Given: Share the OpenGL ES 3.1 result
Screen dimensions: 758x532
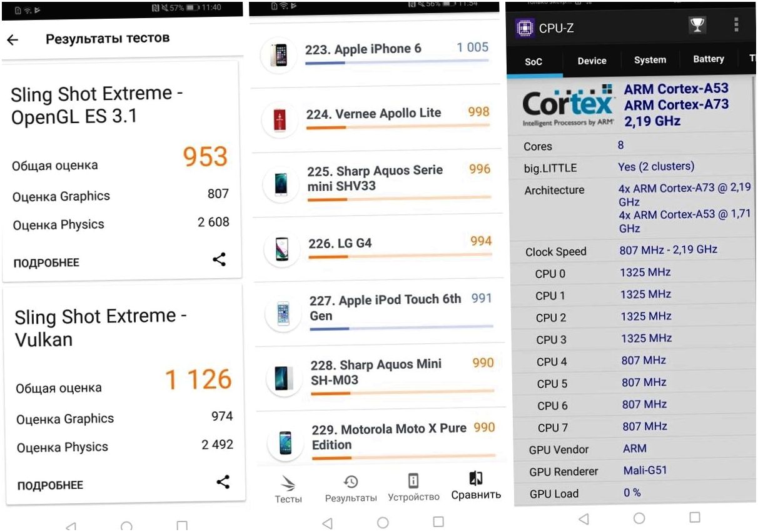Looking at the screenshot, I should coord(219,259).
